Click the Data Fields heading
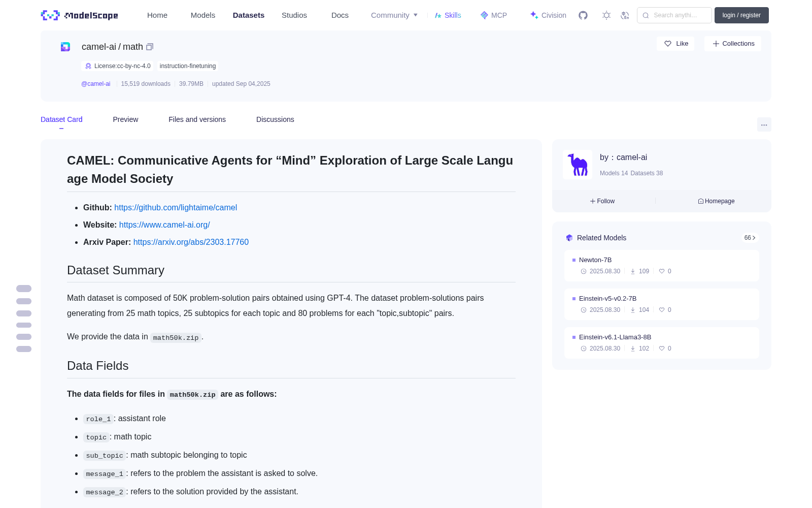812x508 pixels. [98, 366]
